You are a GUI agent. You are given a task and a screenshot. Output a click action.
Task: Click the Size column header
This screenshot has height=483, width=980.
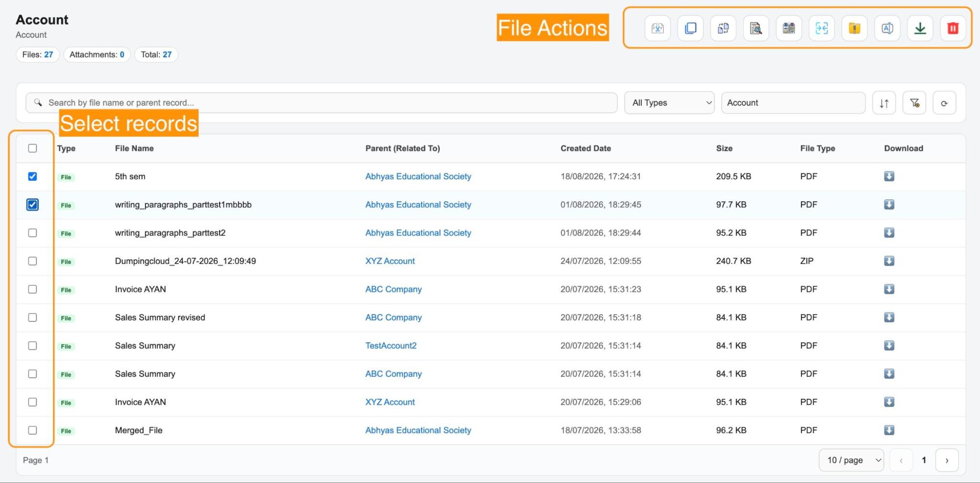click(724, 148)
